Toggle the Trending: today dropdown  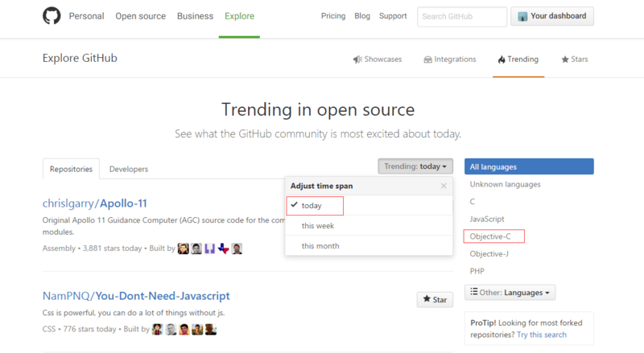tap(415, 166)
